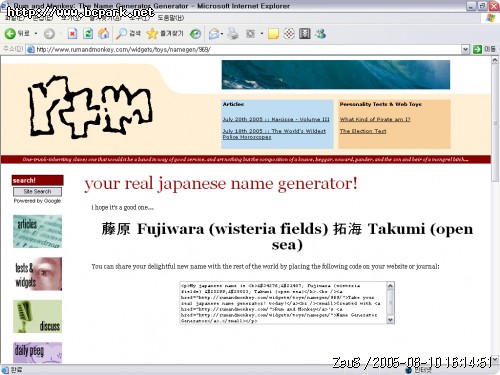This screenshot has height=375, width=500.
Task: Click the Mail envelope toolbar icon
Action: 214,34
